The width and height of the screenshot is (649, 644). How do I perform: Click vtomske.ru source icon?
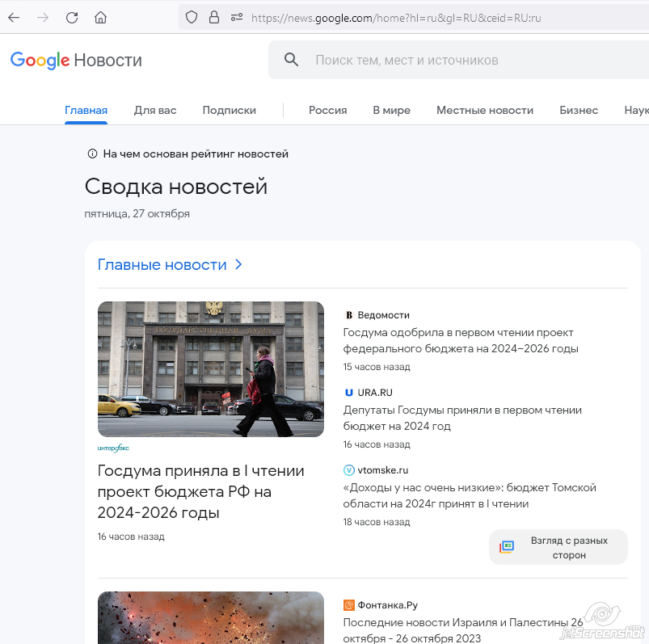pos(349,470)
